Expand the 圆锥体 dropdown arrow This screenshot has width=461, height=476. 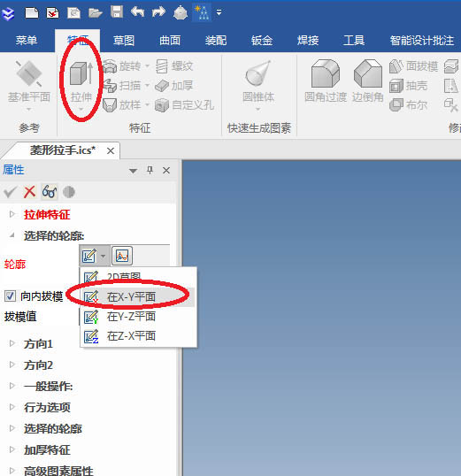tap(258, 109)
